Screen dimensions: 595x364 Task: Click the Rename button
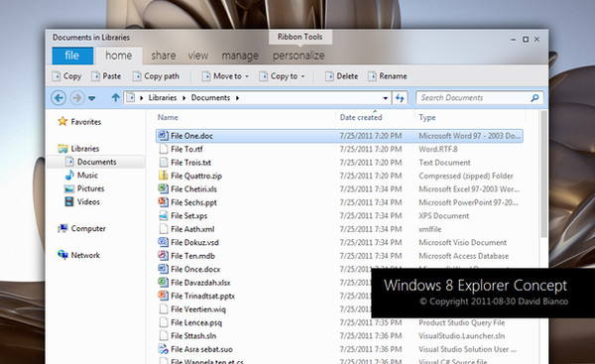pos(388,76)
